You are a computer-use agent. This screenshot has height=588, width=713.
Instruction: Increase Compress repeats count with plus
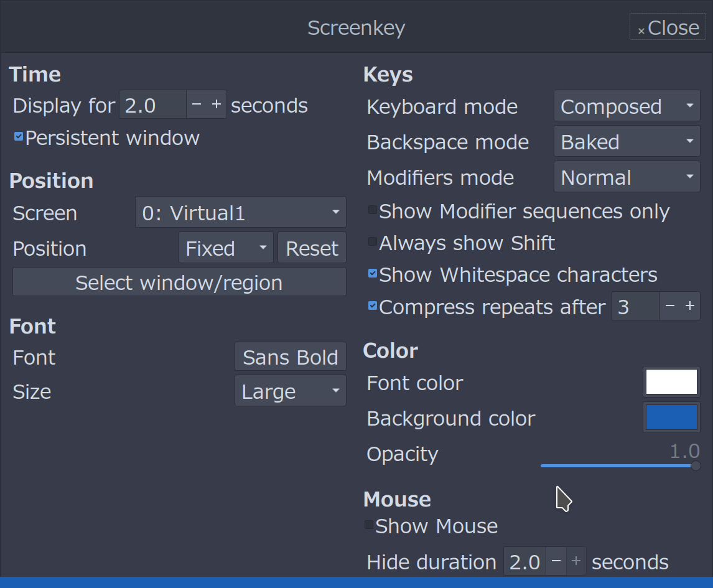click(x=690, y=306)
